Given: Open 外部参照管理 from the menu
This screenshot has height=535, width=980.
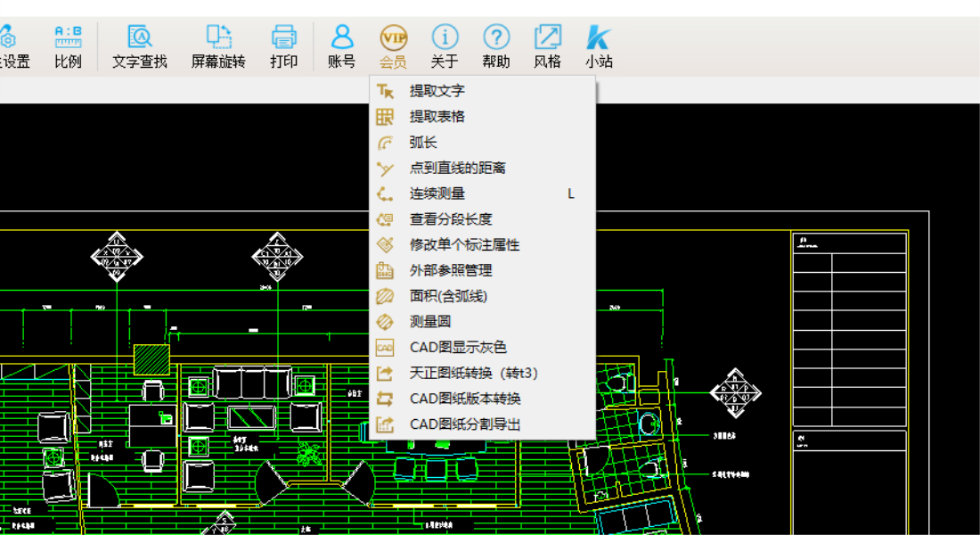Looking at the screenshot, I should click(450, 270).
